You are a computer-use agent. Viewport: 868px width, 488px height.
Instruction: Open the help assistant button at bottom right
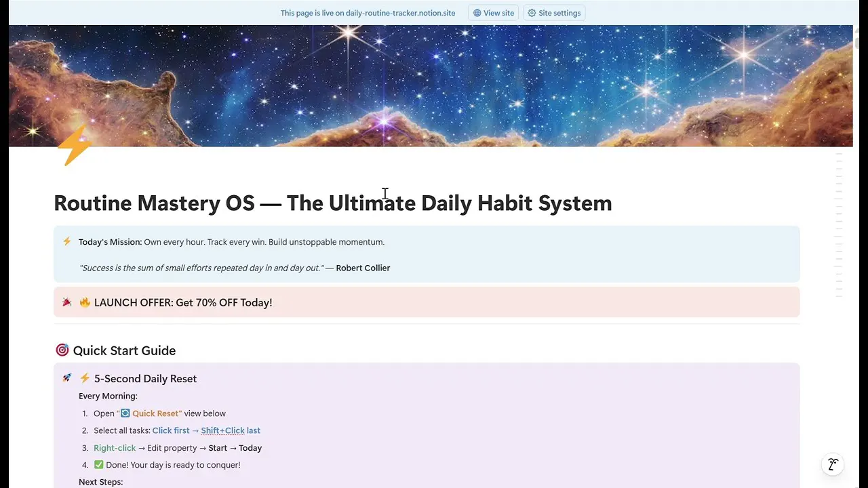click(x=833, y=464)
